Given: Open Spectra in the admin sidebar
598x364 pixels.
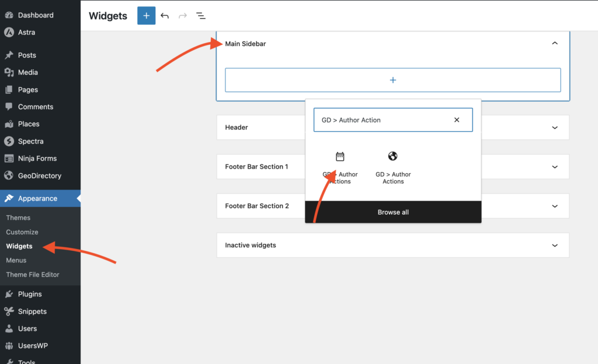Looking at the screenshot, I should (30, 141).
